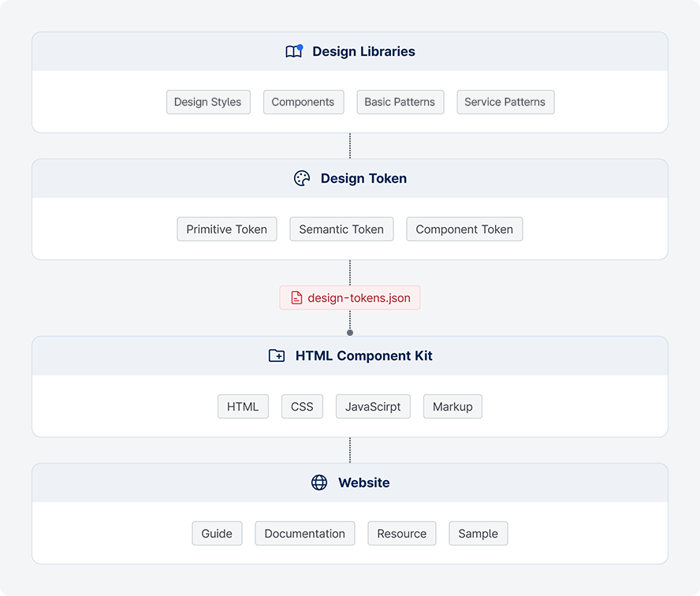Pick the Semantic Token chip

[341, 229]
